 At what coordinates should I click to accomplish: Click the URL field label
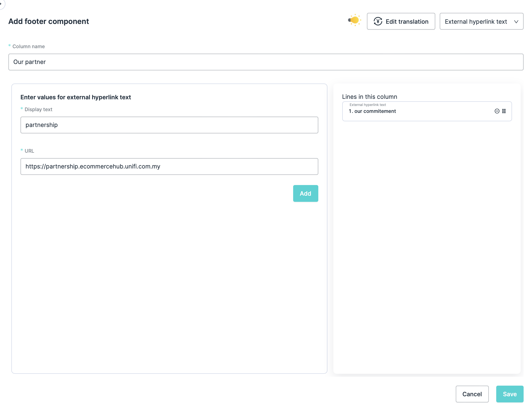pos(29,151)
